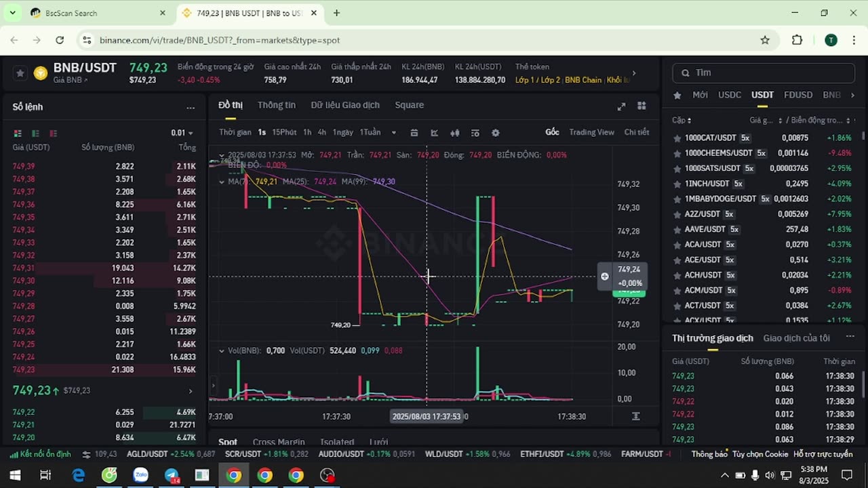Open the order book 0.01 precision dropdown

(182, 133)
